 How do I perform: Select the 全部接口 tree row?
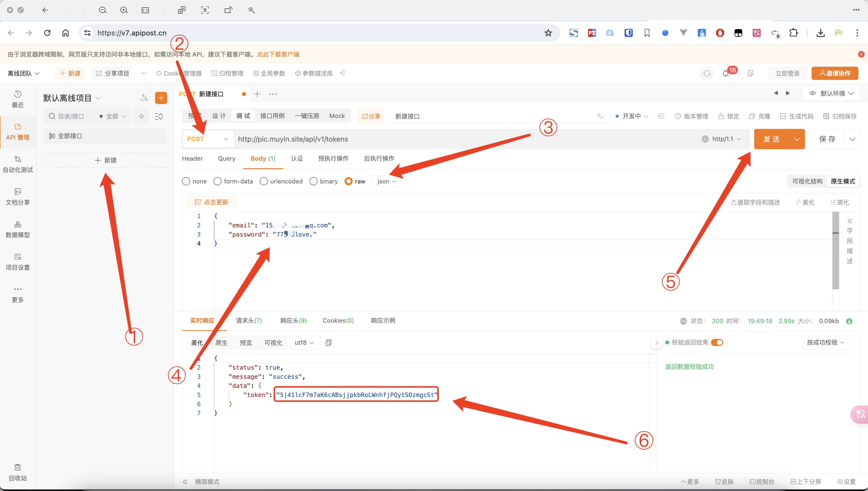pos(105,136)
